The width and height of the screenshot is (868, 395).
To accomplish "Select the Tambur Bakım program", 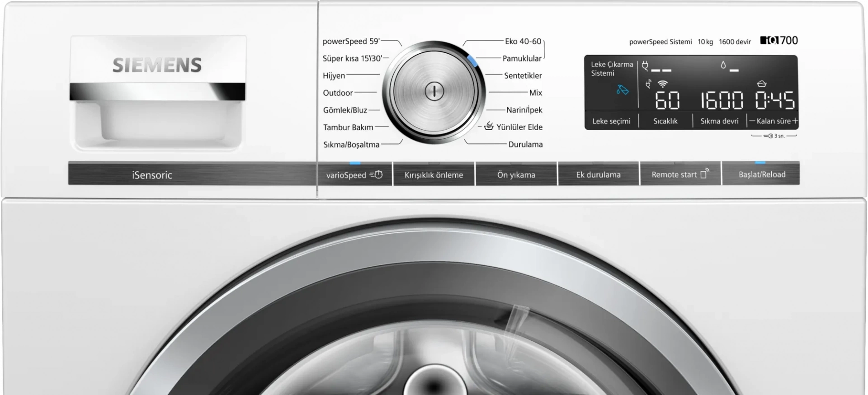I will [348, 127].
